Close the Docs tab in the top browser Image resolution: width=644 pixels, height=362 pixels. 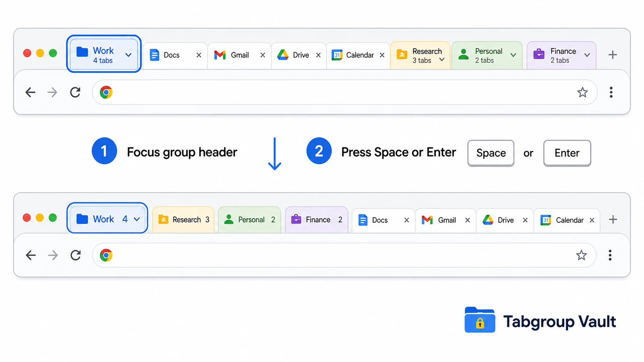click(199, 55)
